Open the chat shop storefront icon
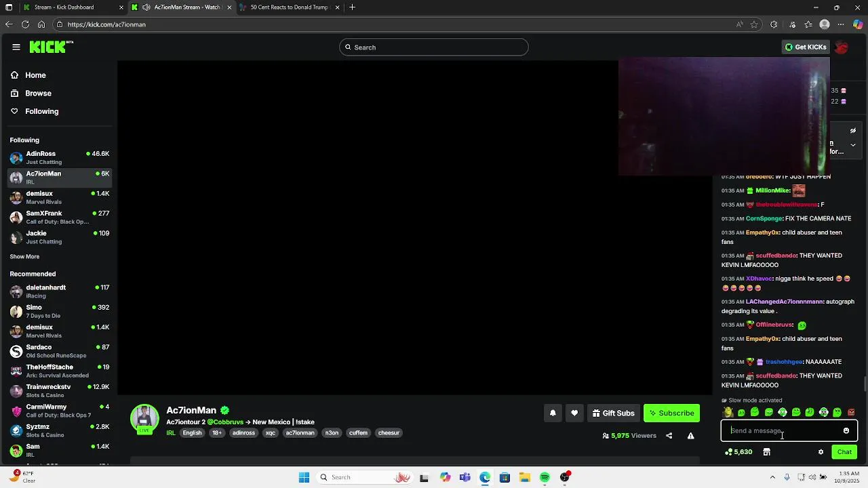 pos(766,452)
